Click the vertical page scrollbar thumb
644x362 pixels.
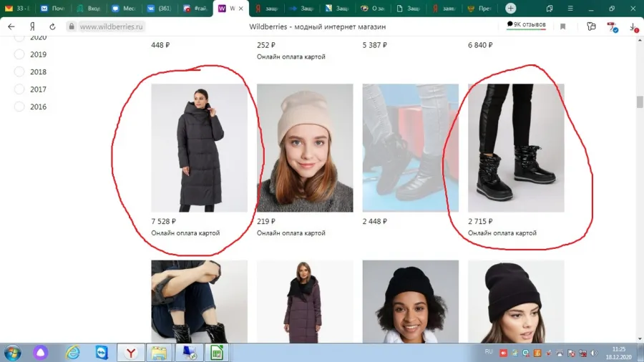point(640,102)
